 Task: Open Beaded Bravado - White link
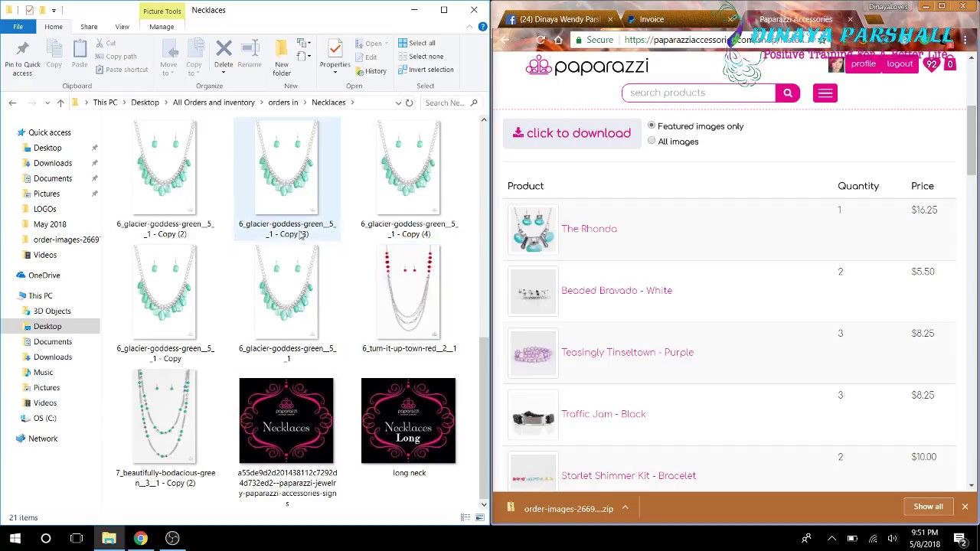[x=616, y=291]
